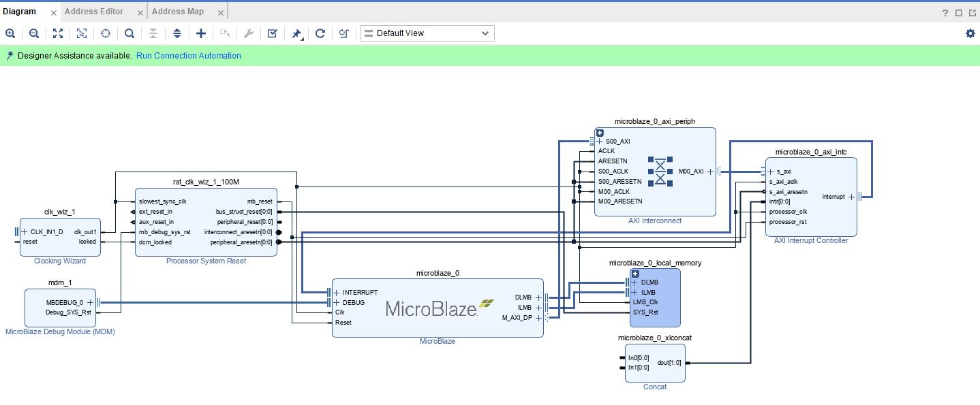980x405 pixels.
Task: Click the Expand All icon
Action: coord(177,33)
